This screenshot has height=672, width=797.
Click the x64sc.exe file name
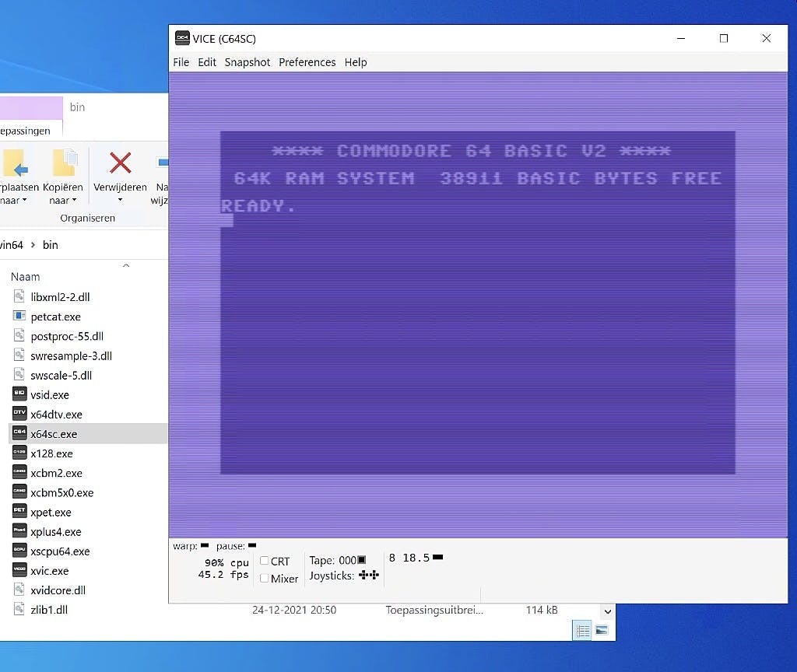54,434
